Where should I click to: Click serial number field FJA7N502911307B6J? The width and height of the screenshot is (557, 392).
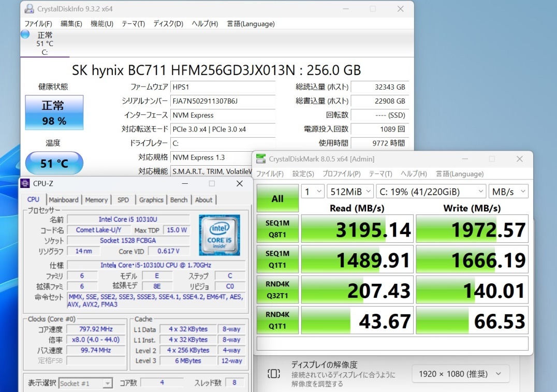pyautogui.click(x=223, y=101)
